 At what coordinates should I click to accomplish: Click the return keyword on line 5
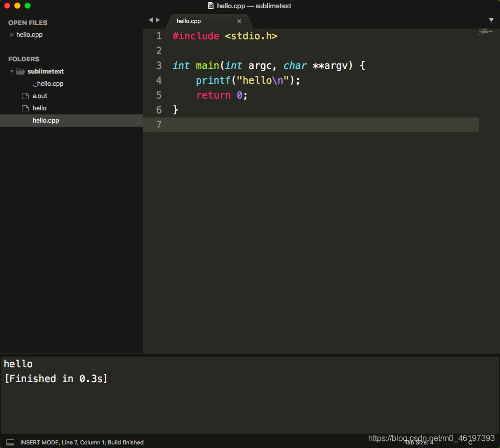pyautogui.click(x=213, y=96)
